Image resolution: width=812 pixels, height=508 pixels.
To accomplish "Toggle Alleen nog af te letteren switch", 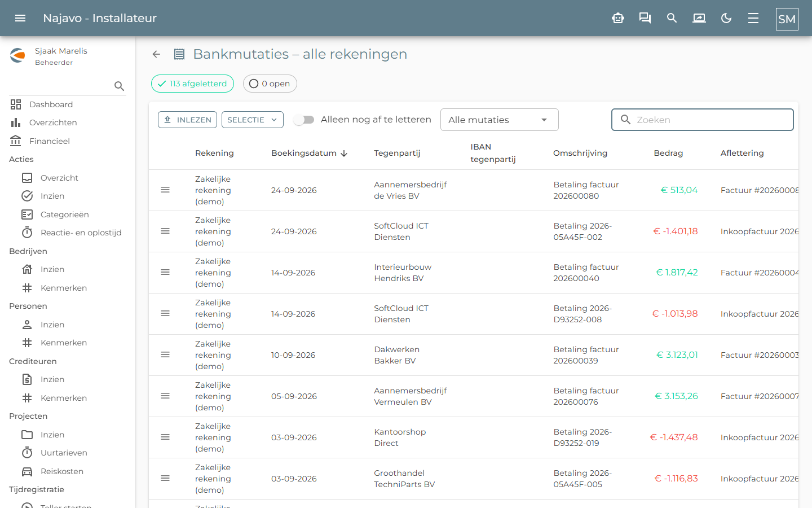I will (304, 120).
